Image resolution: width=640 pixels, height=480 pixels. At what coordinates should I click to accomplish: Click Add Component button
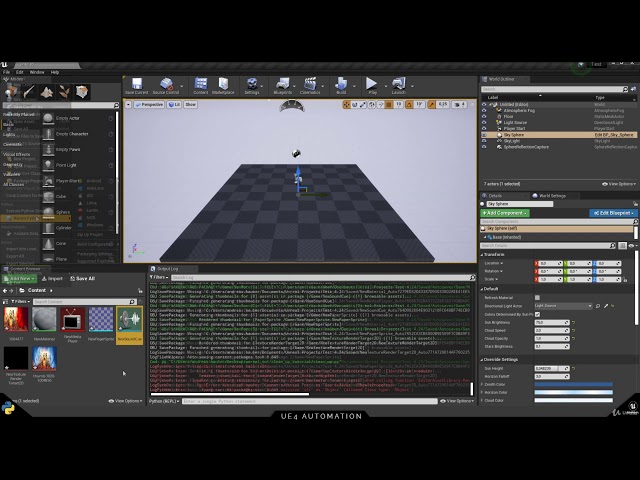[x=505, y=213]
